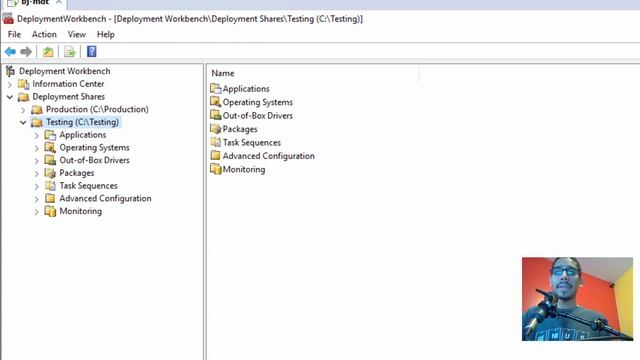Click the Out-of-Box Drivers icon in the Name list
The image size is (640, 360).
pyautogui.click(x=216, y=116)
